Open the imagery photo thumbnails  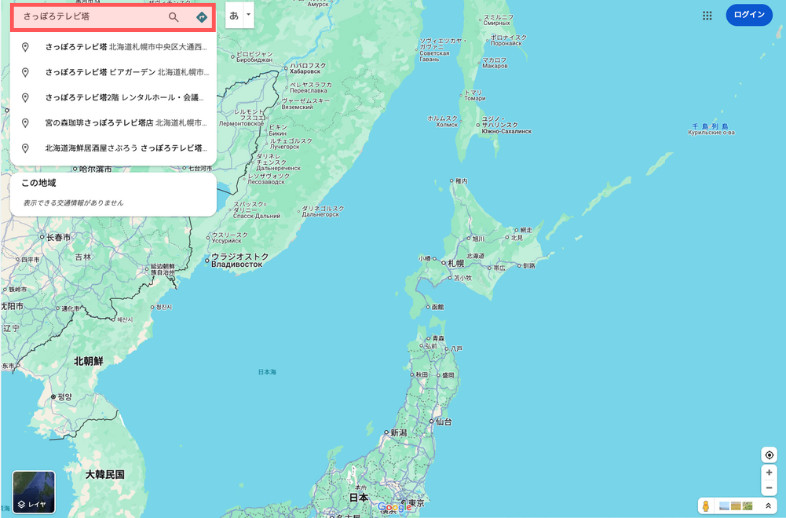(x=735, y=506)
